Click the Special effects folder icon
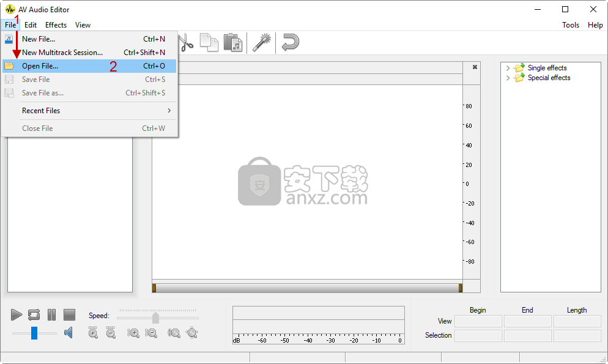Image resolution: width=608 pixels, height=364 pixels. tap(519, 78)
